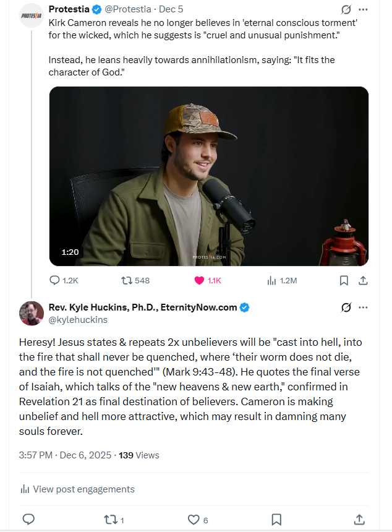Image resolution: width=392 pixels, height=532 pixels.
Task: Like Kyle Huckins' reply with 6 likes
Action: click(x=194, y=519)
